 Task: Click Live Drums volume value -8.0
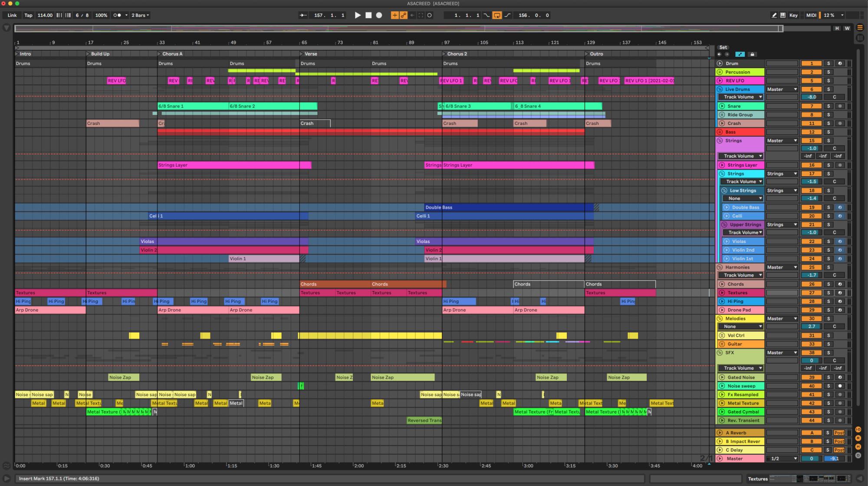[x=812, y=97]
